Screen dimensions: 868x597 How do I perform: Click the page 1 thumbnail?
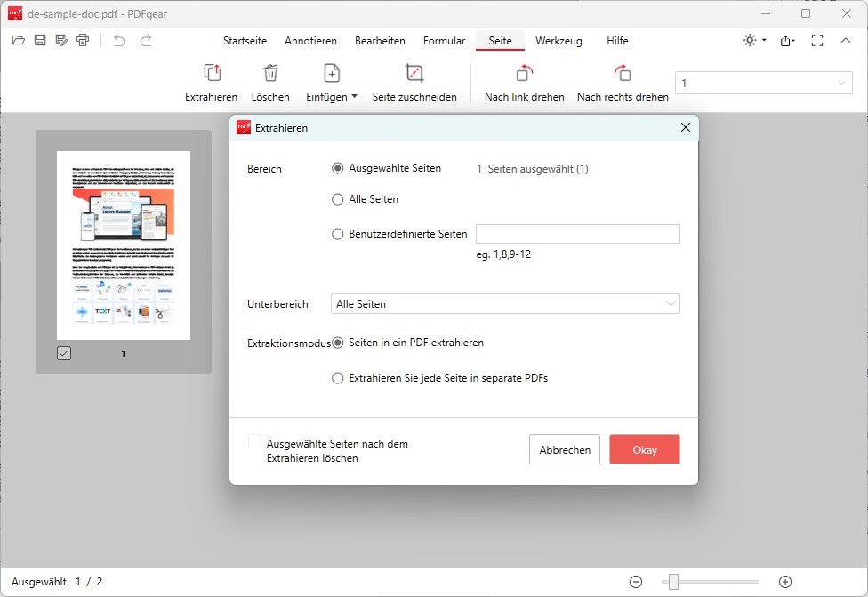tap(124, 245)
